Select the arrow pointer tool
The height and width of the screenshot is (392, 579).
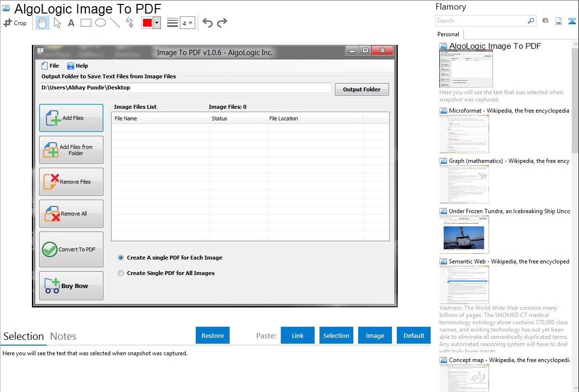[57, 23]
